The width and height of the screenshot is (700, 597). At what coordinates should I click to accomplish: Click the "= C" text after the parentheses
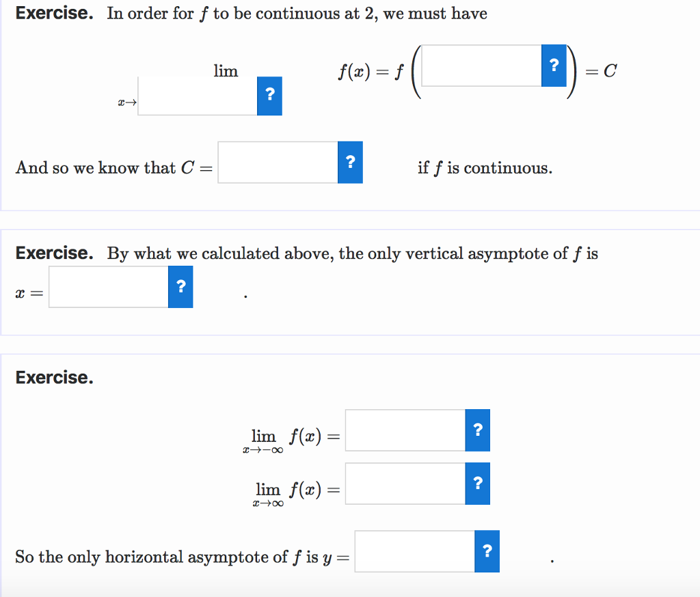click(x=600, y=70)
